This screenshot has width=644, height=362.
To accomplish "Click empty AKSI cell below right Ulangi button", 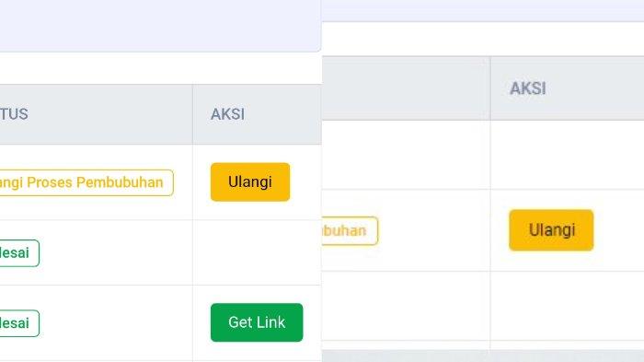I will (x=567, y=306).
